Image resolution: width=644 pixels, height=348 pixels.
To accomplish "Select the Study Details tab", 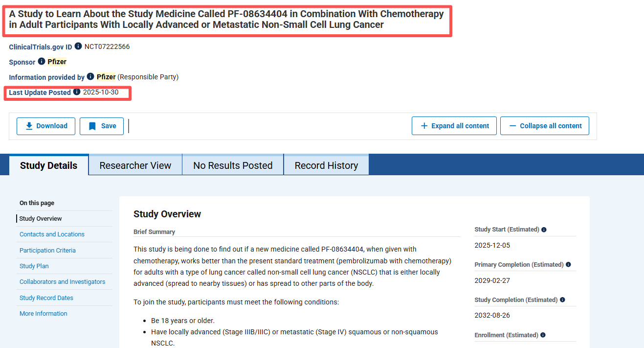I will click(48, 165).
